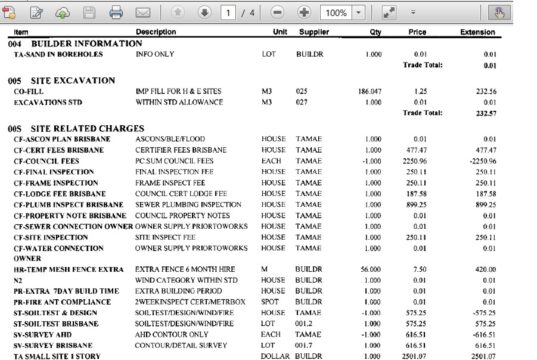537x360 pixels.
Task: Send the file via the email envelope icon
Action: click(143, 13)
